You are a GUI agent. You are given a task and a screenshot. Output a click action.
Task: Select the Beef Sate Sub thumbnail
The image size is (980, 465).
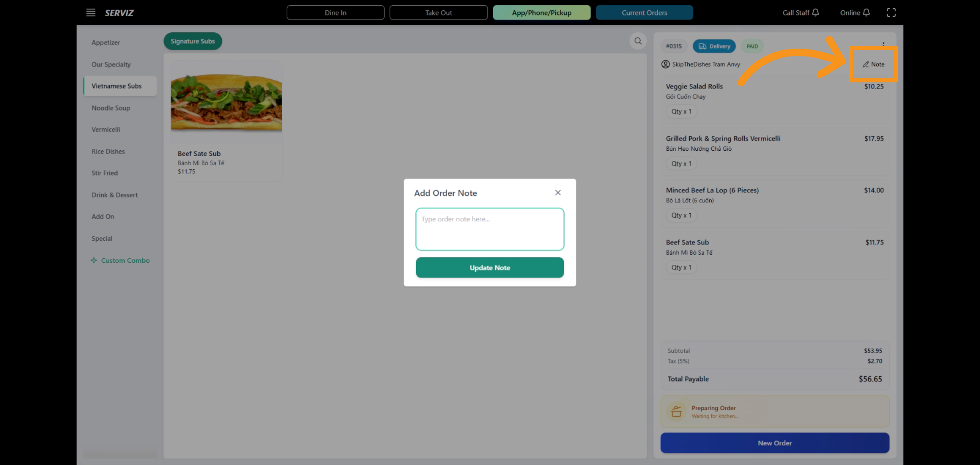tap(226, 102)
